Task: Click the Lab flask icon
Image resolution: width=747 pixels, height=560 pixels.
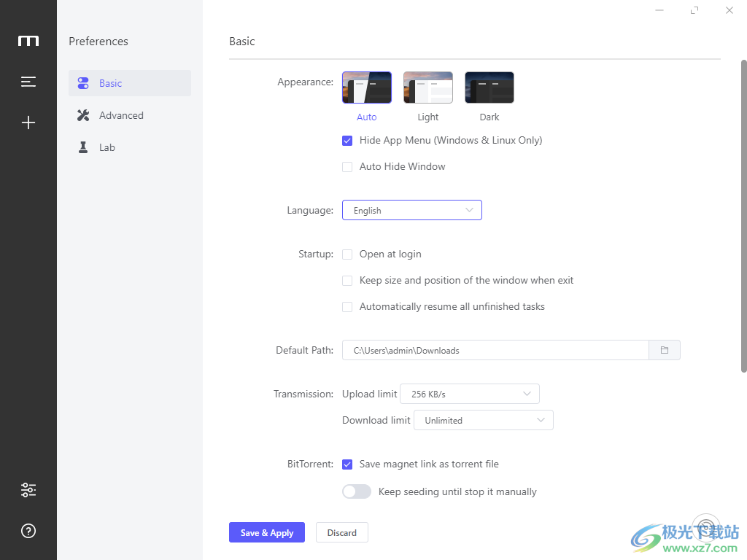Action: tap(83, 147)
